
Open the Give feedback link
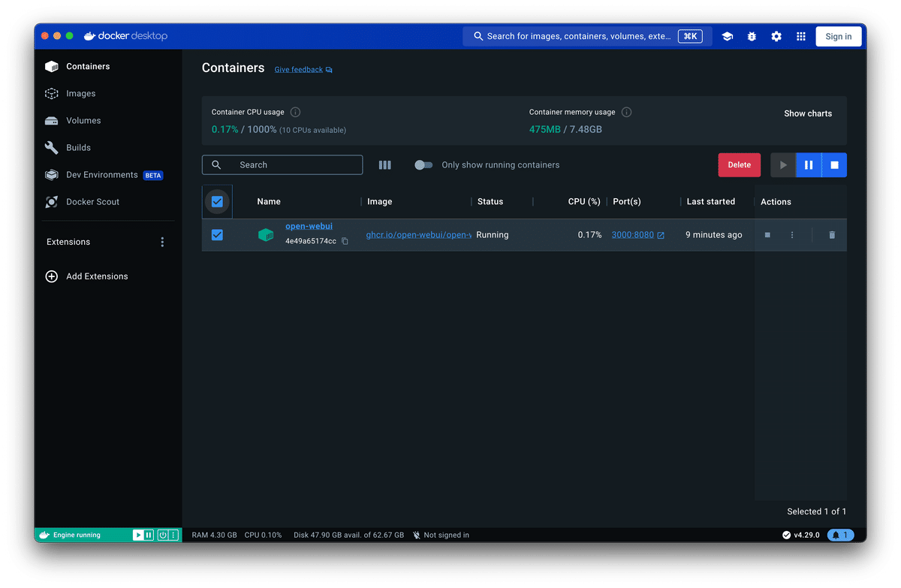pyautogui.click(x=298, y=70)
